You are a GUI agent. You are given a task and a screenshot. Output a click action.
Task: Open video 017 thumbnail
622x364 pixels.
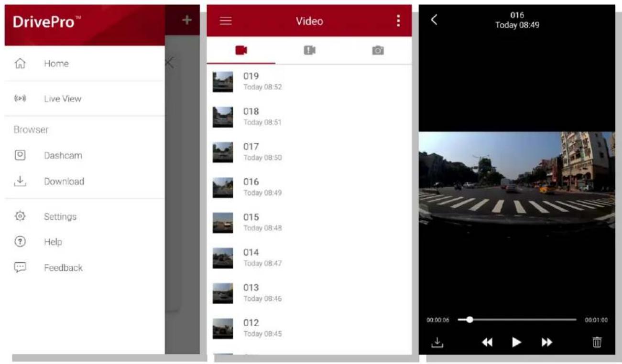click(223, 152)
